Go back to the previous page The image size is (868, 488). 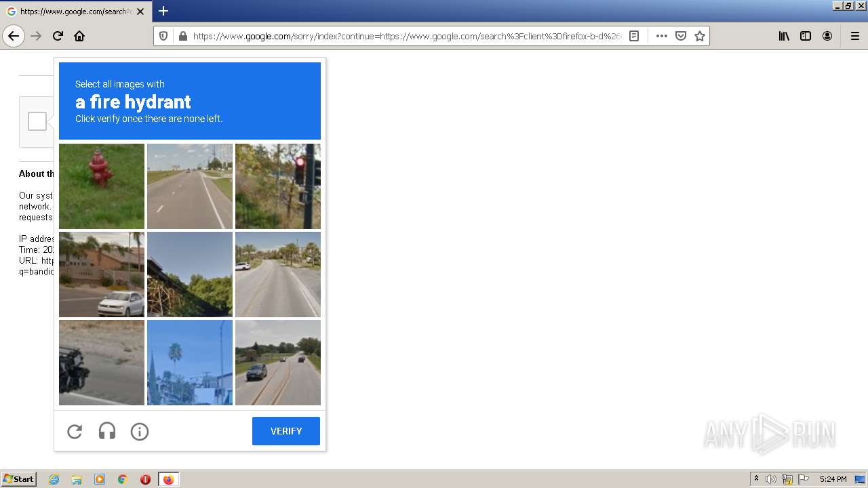[14, 36]
